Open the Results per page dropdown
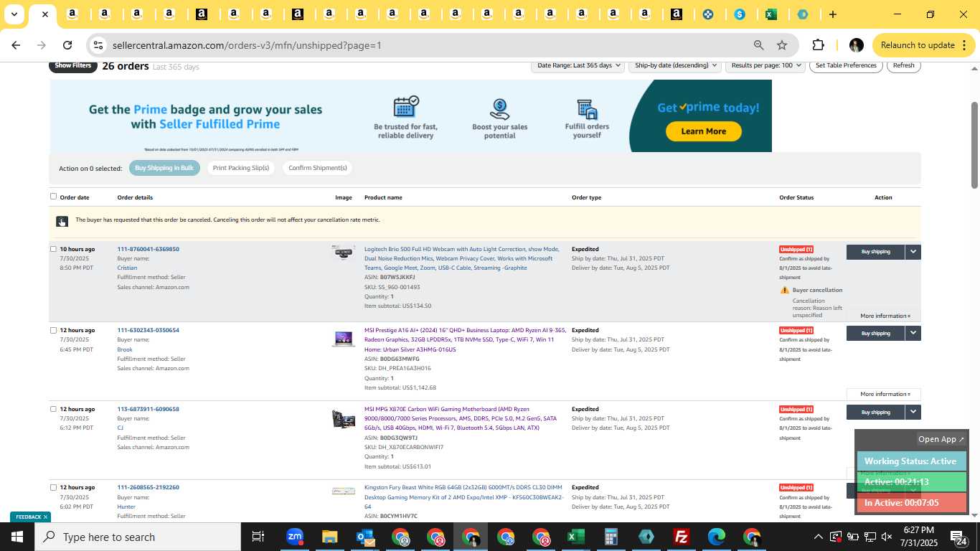 [766, 65]
